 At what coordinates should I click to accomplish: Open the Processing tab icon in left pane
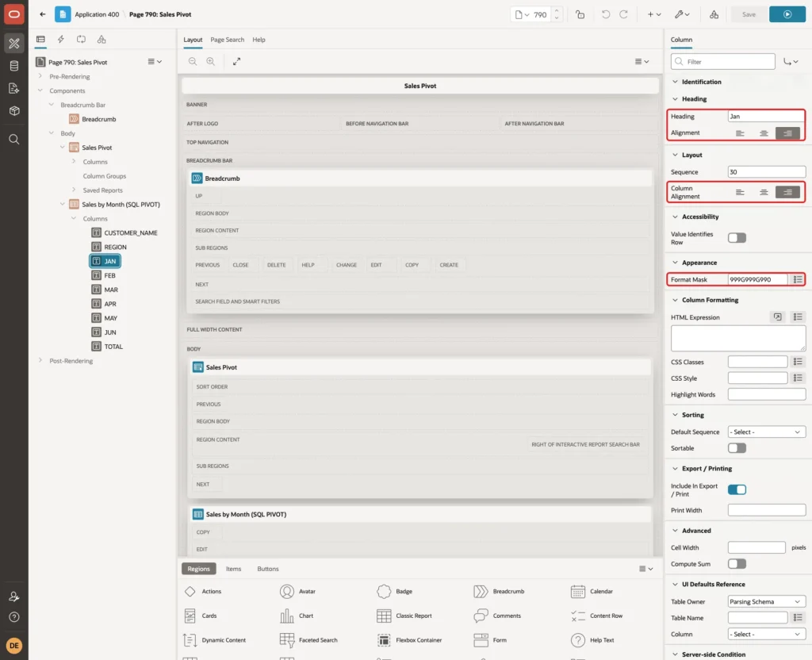pos(81,40)
